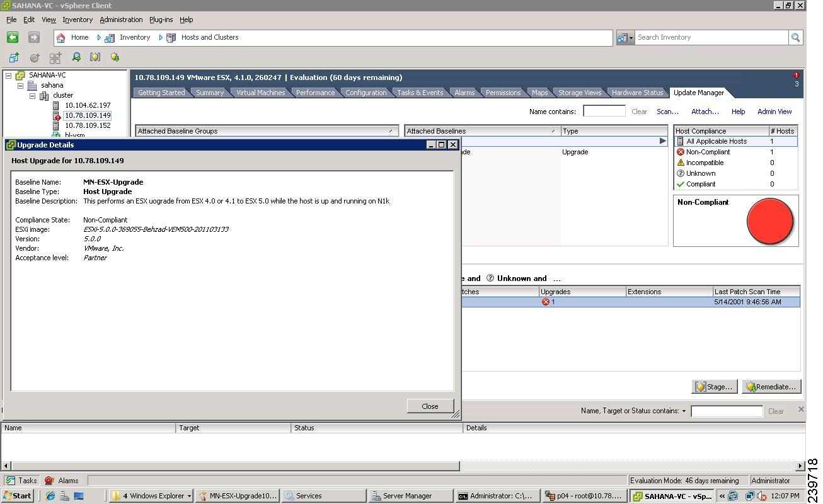The width and height of the screenshot is (823, 504).
Task: Open the Tasks & Events tab
Action: pyautogui.click(x=420, y=93)
